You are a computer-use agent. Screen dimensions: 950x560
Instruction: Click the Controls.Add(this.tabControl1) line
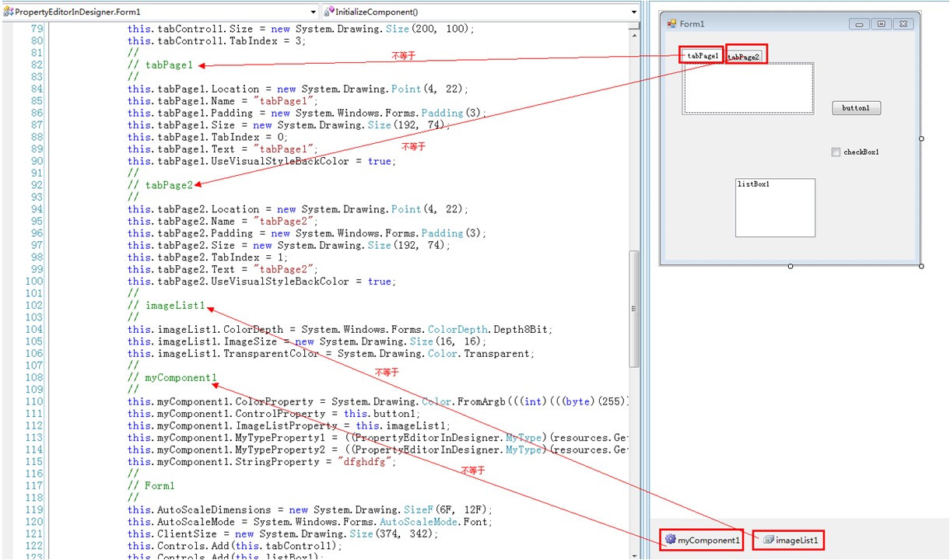point(235,546)
